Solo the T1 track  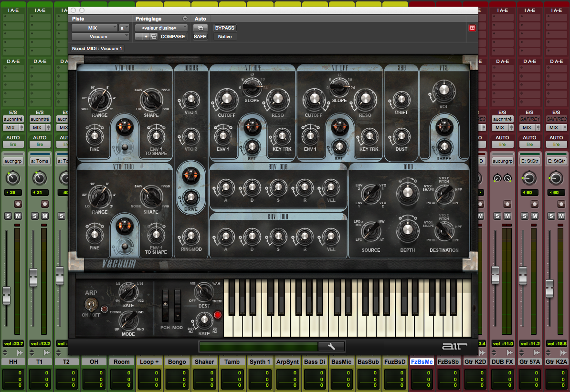(35, 216)
